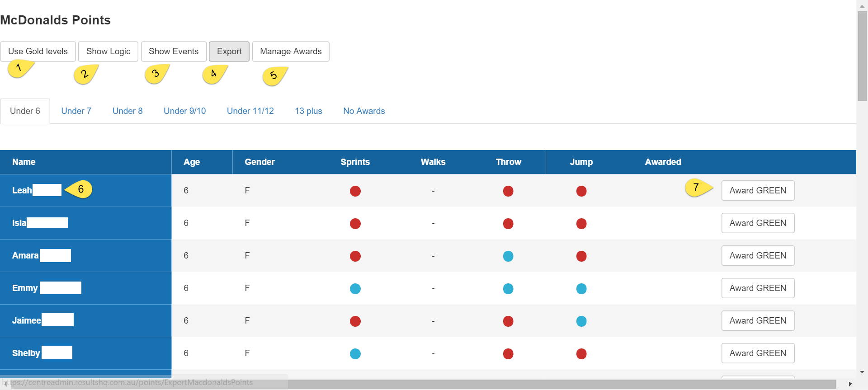Select the name Emmy in the table
The image size is (868, 390).
[x=25, y=288]
